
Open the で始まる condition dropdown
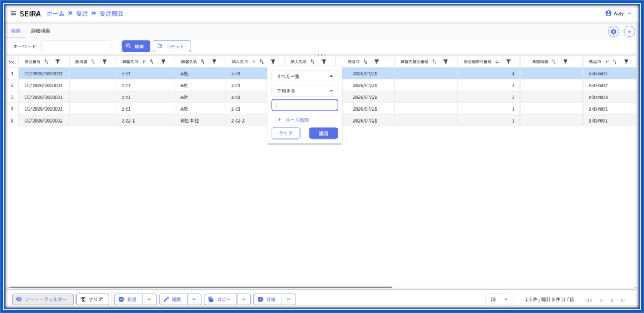(x=305, y=91)
